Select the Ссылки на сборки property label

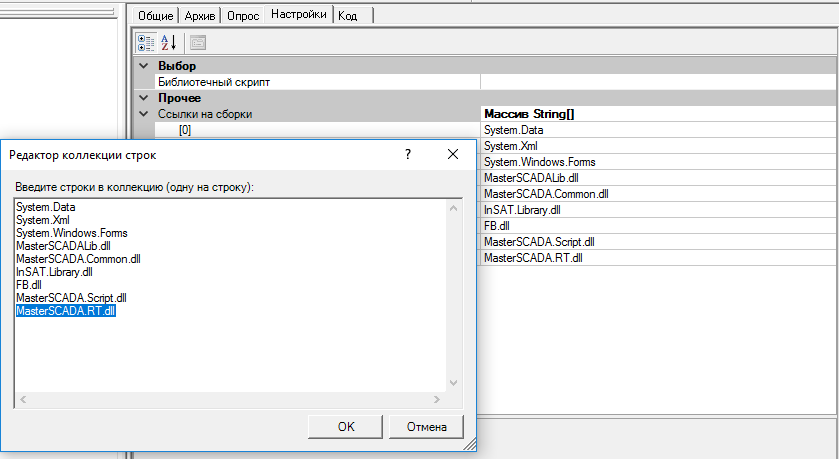[x=205, y=114]
